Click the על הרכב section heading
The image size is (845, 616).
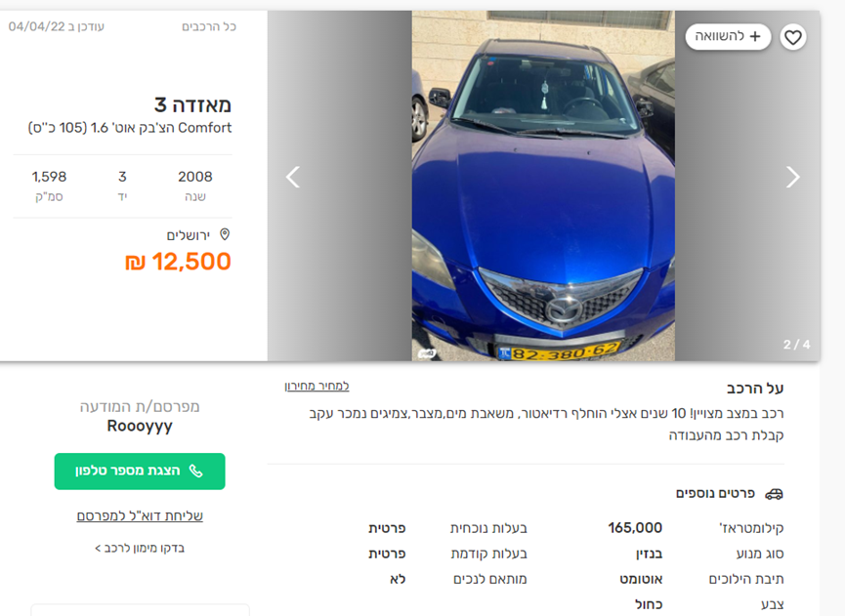click(754, 389)
